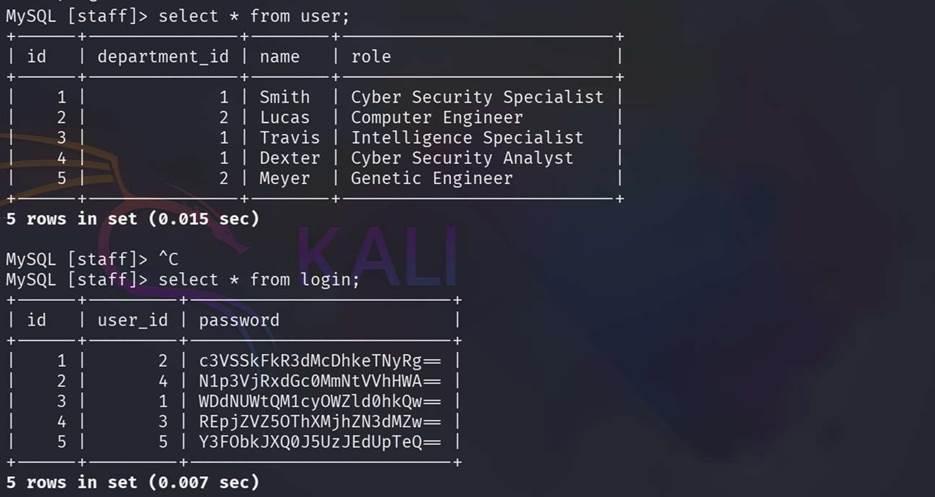Click the 'password' column header
This screenshot has height=497, width=935.
pos(239,320)
